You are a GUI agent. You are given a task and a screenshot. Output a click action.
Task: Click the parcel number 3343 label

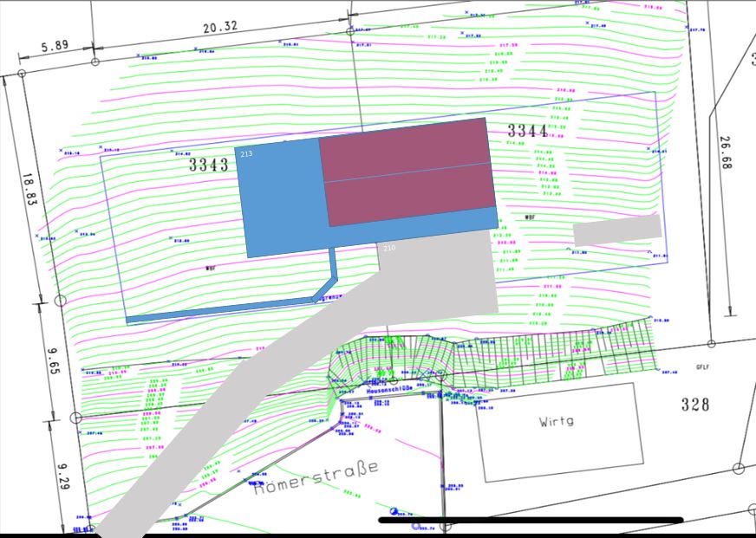[x=208, y=165]
